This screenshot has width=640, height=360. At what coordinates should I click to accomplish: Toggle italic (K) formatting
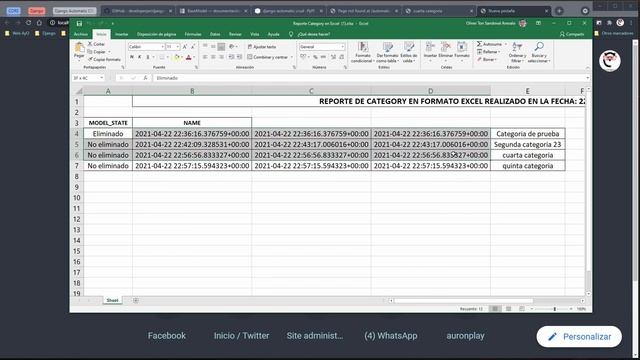[x=140, y=57]
